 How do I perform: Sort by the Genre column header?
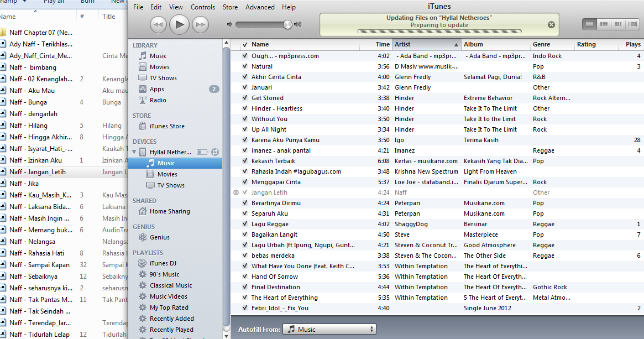point(552,44)
